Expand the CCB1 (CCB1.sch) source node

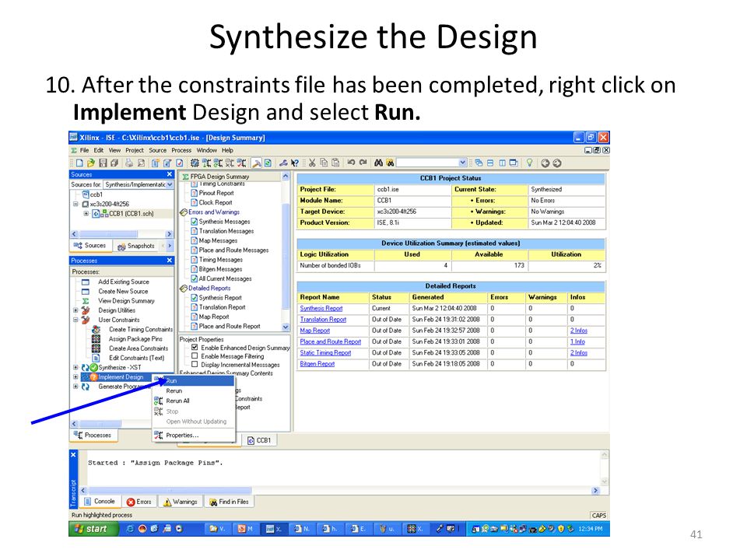(x=86, y=214)
